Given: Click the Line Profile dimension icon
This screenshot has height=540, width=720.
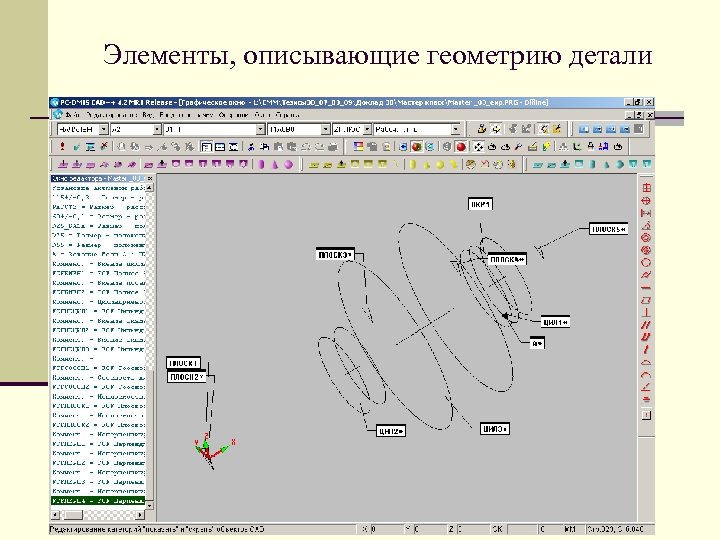Looking at the screenshot, I should tap(646, 375).
